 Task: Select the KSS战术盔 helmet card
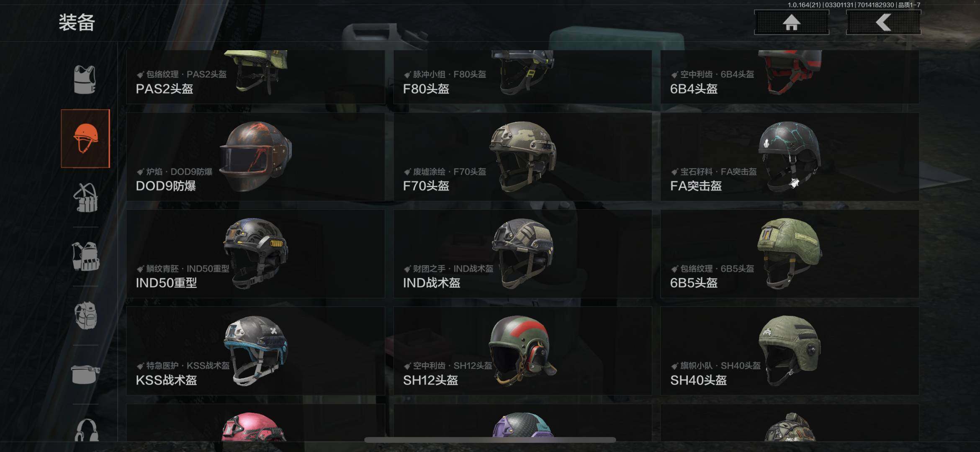(255, 351)
